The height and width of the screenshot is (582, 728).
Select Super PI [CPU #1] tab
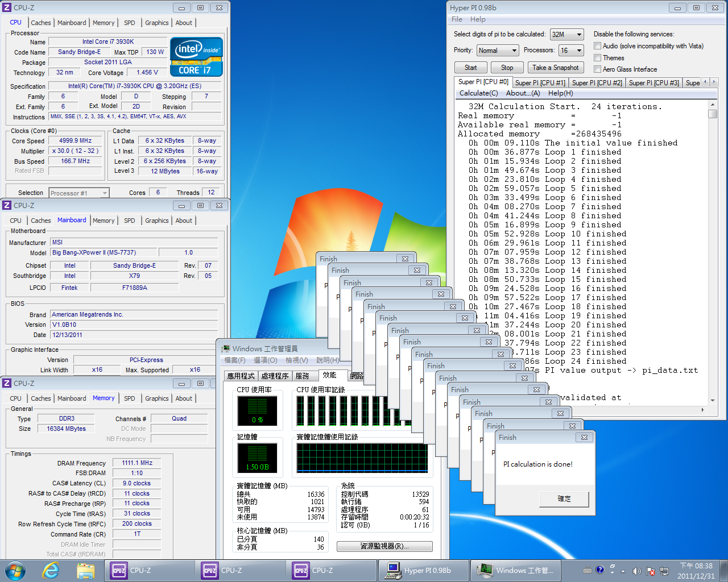point(540,83)
